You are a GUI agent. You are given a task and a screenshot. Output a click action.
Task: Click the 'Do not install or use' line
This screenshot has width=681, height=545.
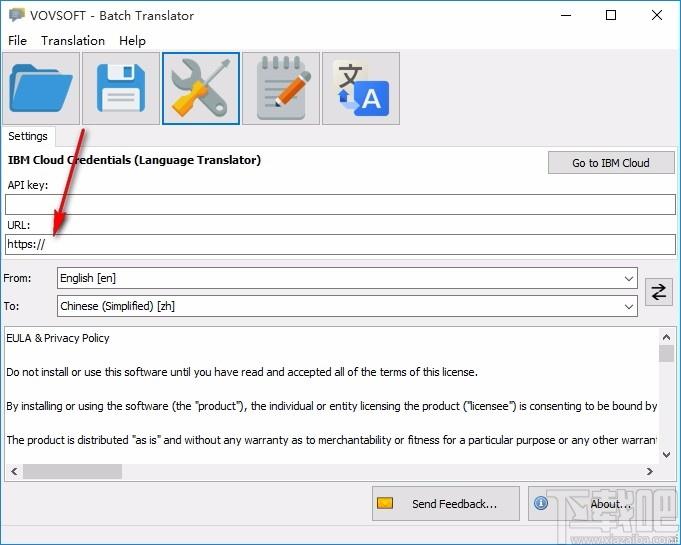(x=242, y=372)
